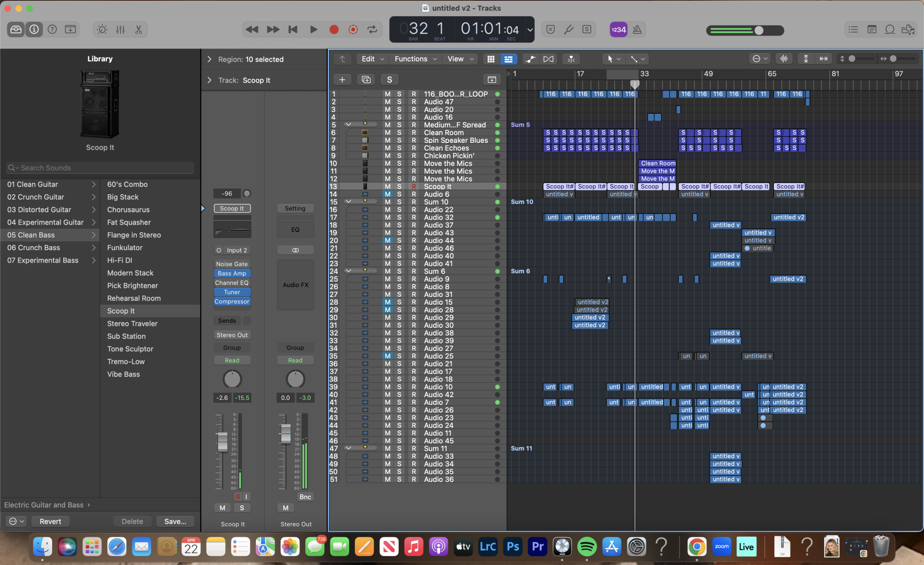Add a new track plus button
The height and width of the screenshot is (565, 924).
(342, 80)
